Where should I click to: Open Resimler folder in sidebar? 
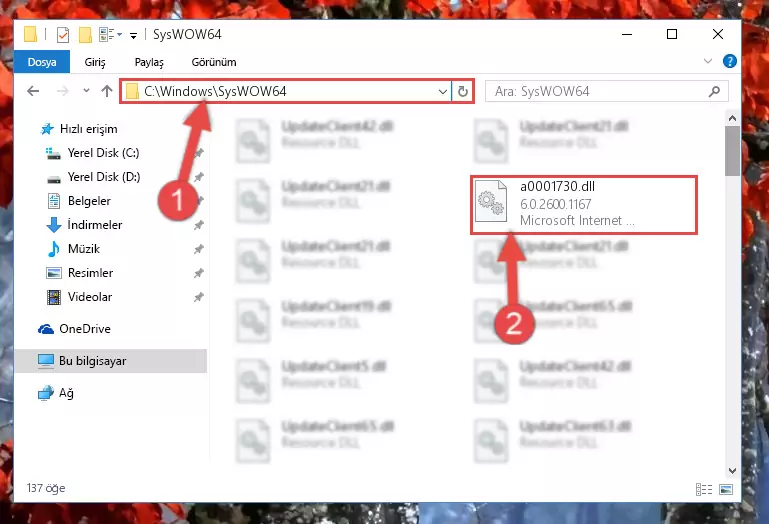pos(79,273)
